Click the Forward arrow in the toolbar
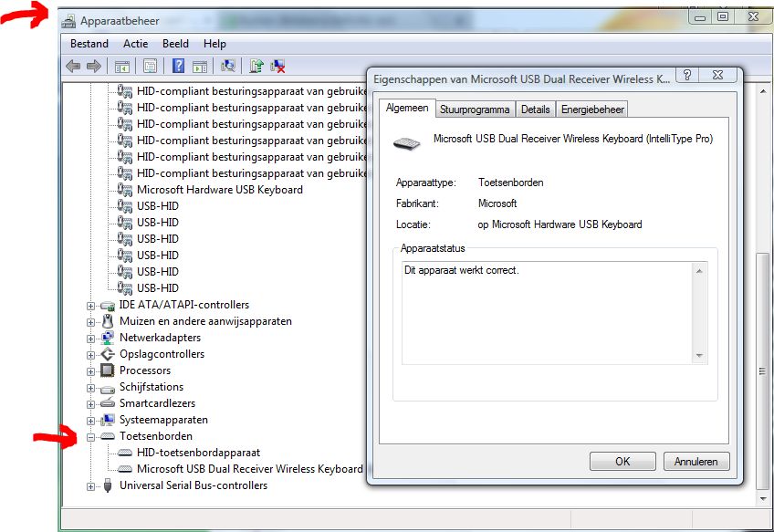This screenshot has width=774, height=532. 93,66
